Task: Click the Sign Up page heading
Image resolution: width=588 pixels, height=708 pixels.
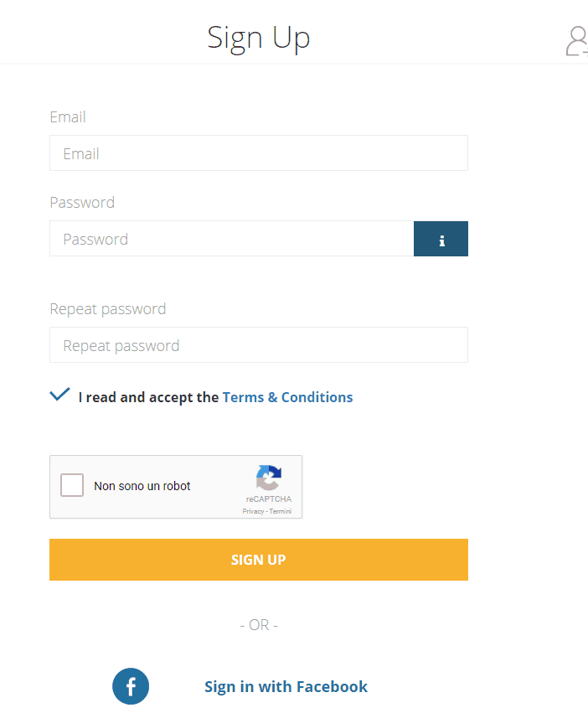Action: (259, 38)
